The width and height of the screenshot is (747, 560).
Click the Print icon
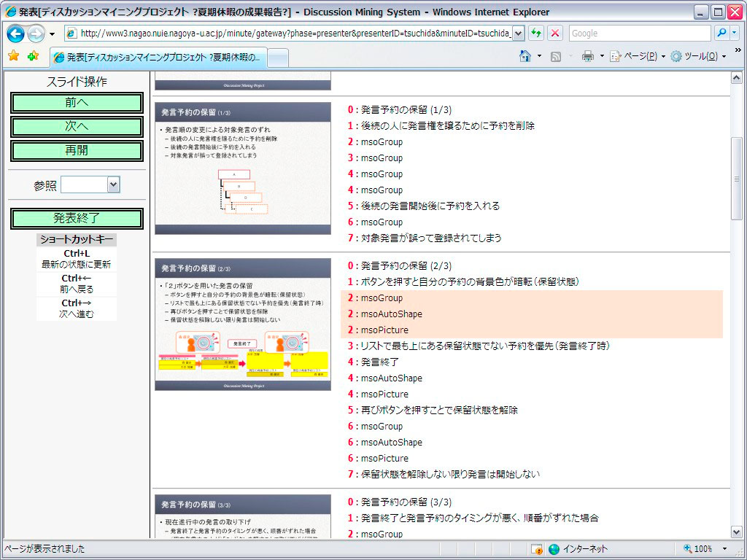(588, 56)
